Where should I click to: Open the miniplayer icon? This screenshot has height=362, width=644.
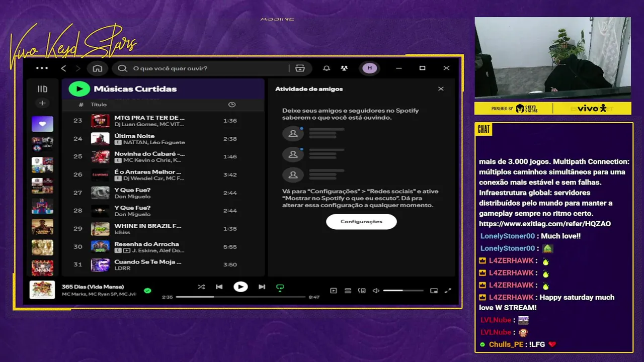434,291
